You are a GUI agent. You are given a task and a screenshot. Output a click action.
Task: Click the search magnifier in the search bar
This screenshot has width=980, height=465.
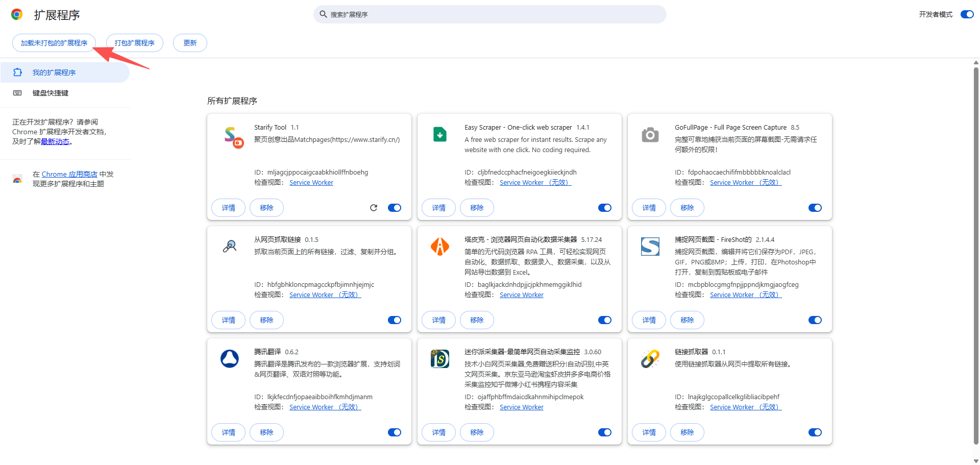(x=323, y=14)
